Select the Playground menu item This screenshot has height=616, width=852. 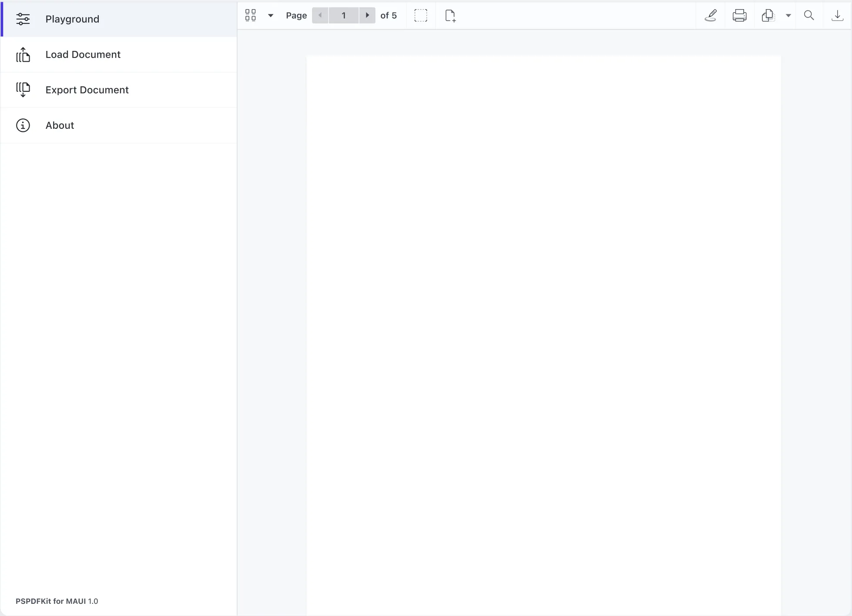72,19
